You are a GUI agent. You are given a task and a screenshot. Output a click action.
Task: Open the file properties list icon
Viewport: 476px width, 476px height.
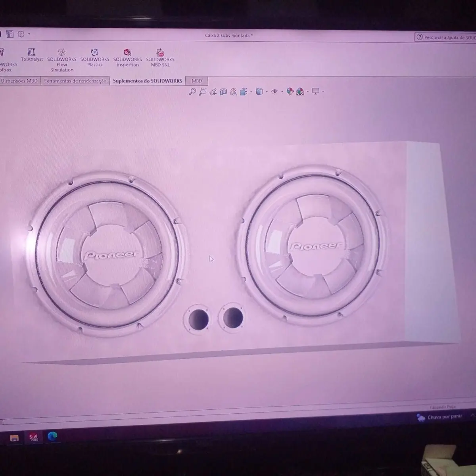coord(10,34)
